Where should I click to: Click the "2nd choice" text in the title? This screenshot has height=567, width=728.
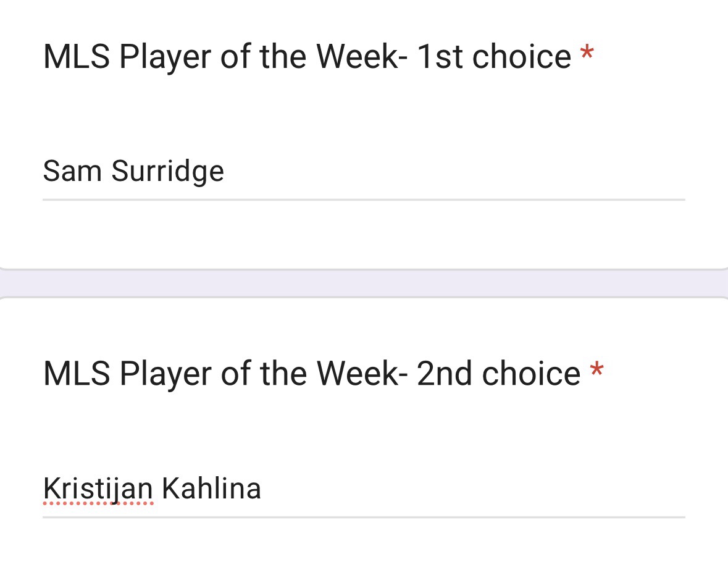[498, 374]
